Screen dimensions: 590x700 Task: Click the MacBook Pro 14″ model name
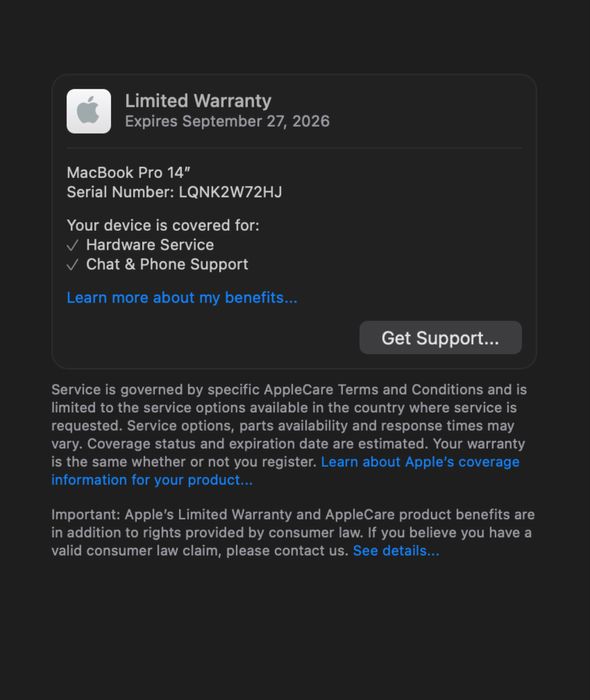pyautogui.click(x=129, y=172)
